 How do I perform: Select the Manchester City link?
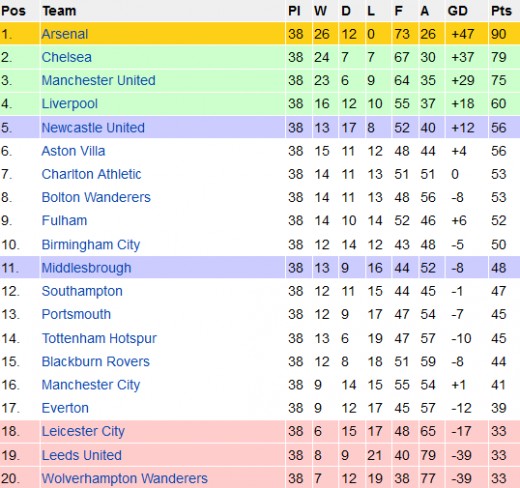pos(91,385)
